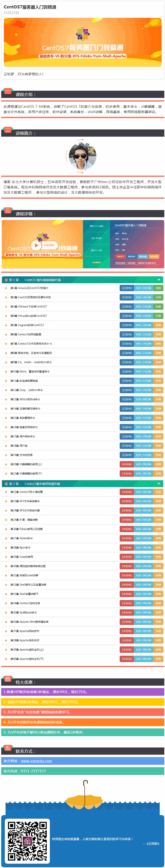Click the list icon beside 第2章
Viewport: 165px width, 868px height.
point(6,484)
